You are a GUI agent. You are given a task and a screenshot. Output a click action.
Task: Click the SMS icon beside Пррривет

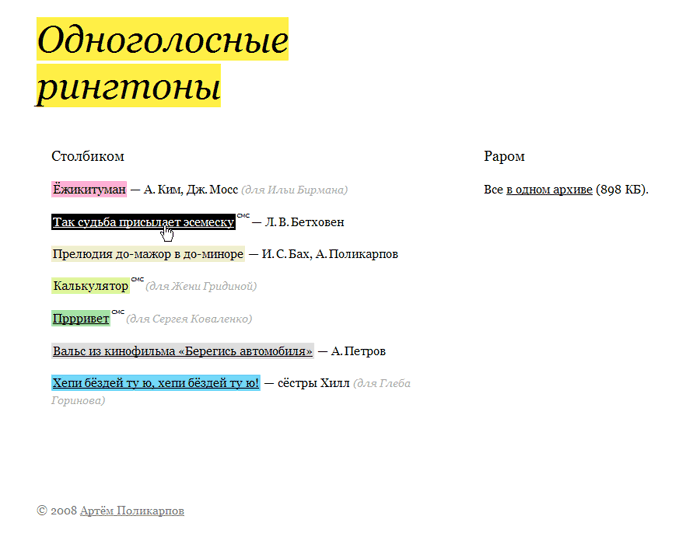click(x=117, y=312)
